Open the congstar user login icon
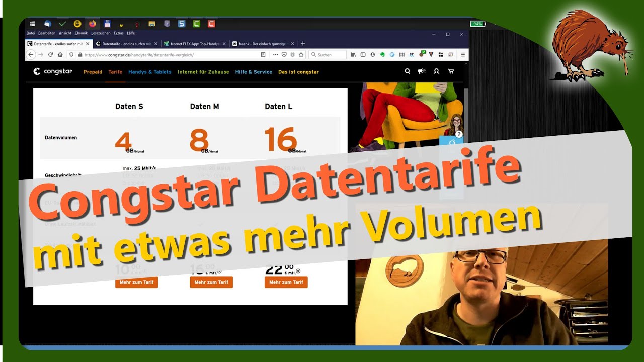The height and width of the screenshot is (362, 644). [436, 72]
